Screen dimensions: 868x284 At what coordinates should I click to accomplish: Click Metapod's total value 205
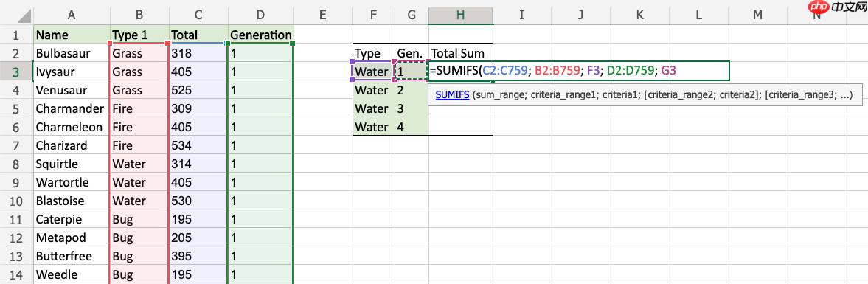(198, 238)
